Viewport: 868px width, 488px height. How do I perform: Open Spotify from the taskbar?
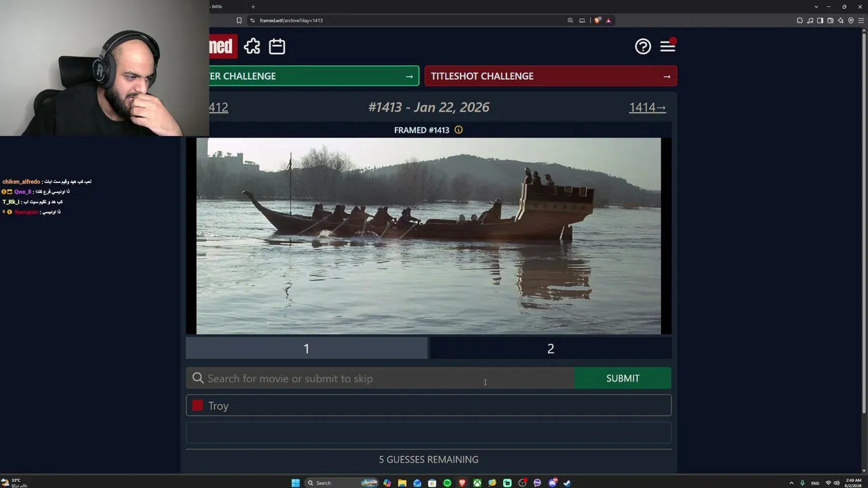[447, 483]
